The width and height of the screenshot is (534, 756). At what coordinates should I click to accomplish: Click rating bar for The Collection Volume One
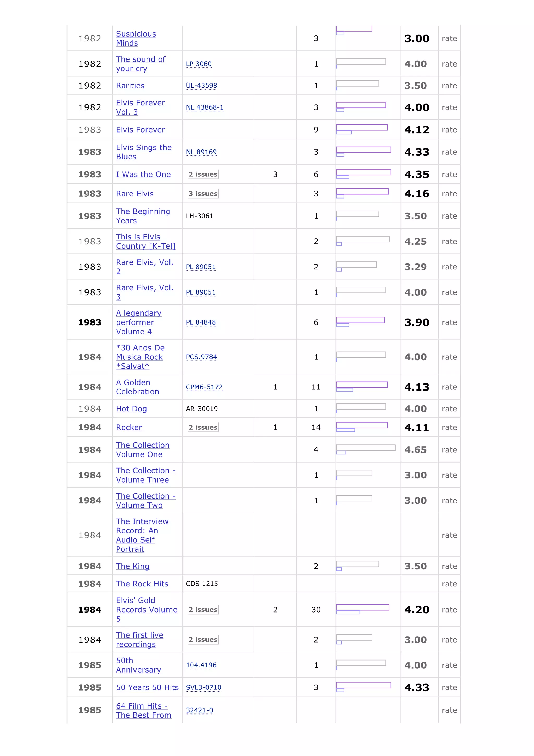[x=365, y=449]
